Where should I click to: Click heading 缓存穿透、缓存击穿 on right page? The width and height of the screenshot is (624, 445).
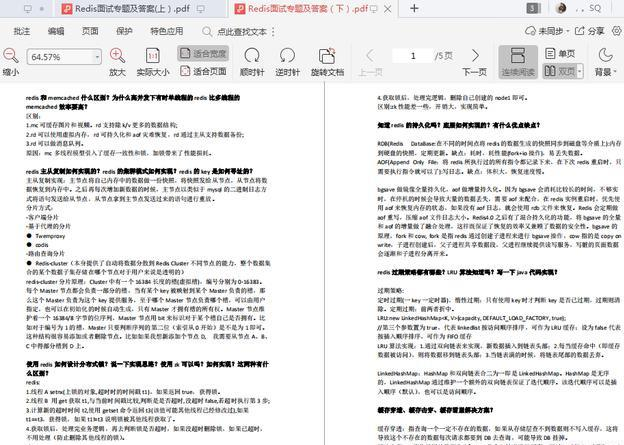click(x=435, y=410)
